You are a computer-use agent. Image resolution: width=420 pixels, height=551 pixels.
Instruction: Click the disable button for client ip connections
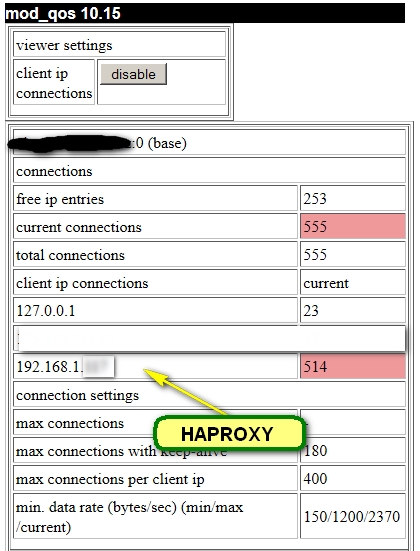[x=133, y=74]
